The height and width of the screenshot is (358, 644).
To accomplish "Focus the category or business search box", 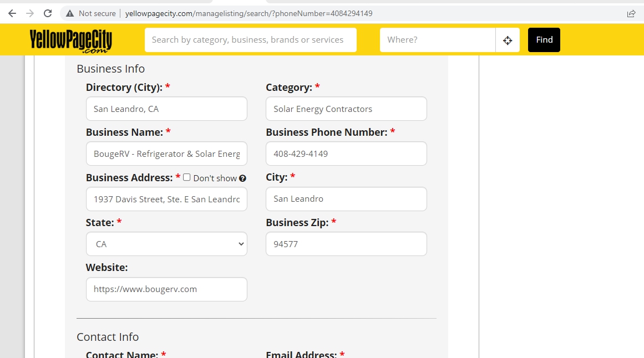I will (250, 40).
